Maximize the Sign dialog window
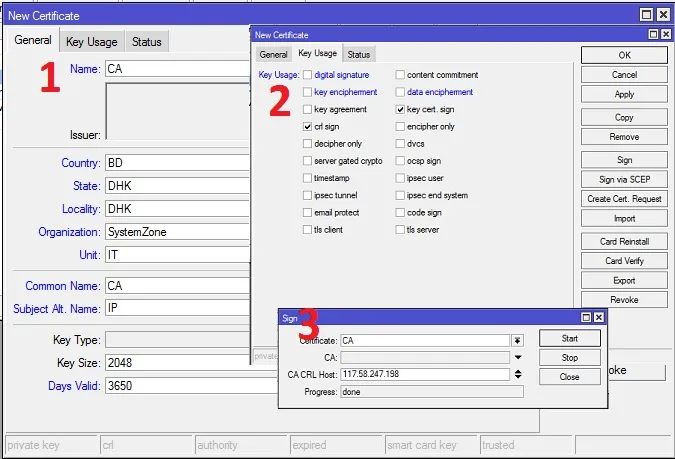Image resolution: width=675 pixels, height=459 pixels. 586,318
